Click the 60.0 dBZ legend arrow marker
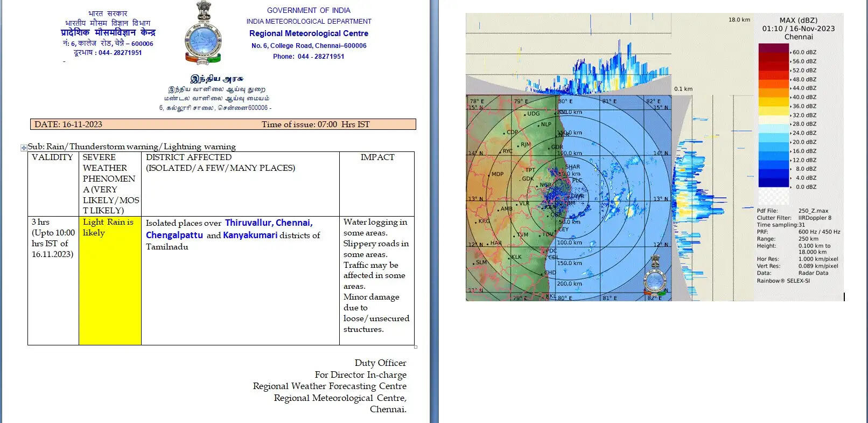The width and height of the screenshot is (868, 423). click(x=790, y=52)
